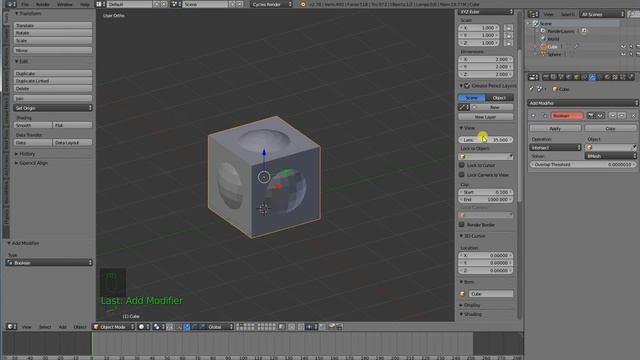Open the Object properties tab icon
The image size is (640, 360).
click(x=577, y=77)
